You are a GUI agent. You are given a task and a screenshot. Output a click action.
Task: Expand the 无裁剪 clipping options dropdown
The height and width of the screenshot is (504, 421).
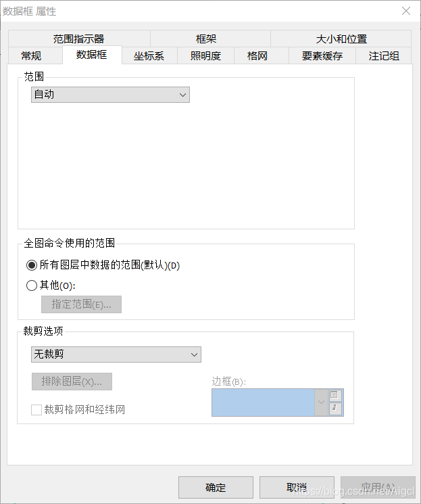click(x=116, y=354)
